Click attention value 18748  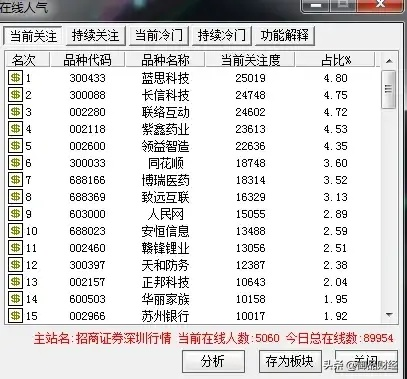pyautogui.click(x=251, y=163)
